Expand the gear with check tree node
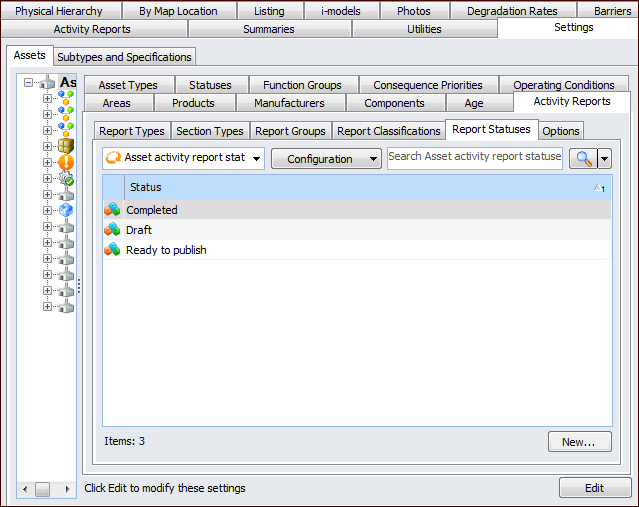 pyautogui.click(x=47, y=178)
